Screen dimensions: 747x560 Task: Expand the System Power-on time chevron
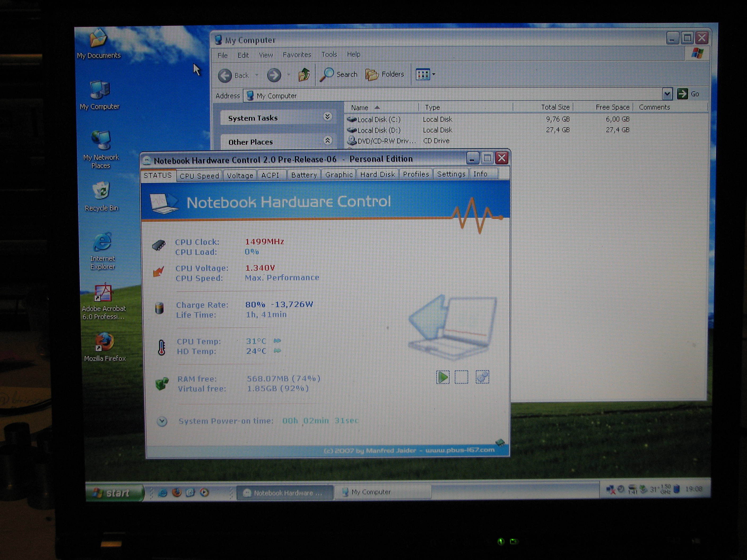pos(162,421)
